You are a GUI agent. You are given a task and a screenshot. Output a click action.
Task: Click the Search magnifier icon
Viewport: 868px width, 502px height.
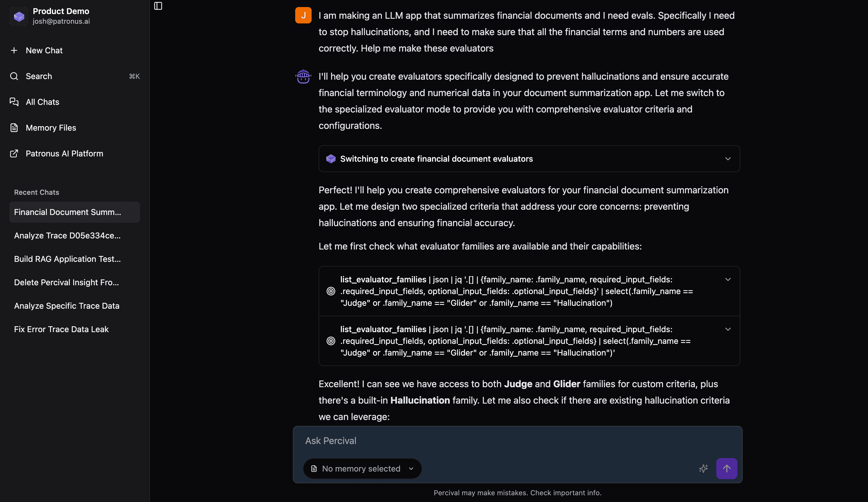14,76
